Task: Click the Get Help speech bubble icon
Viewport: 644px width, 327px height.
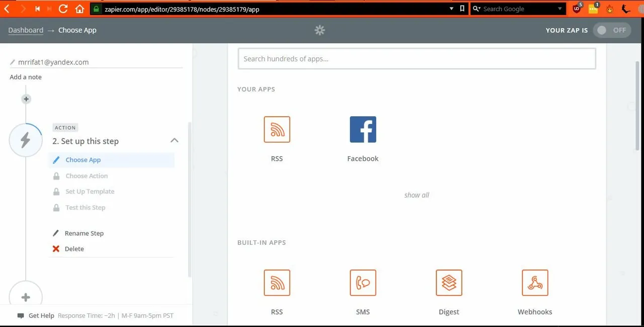Action: (x=21, y=316)
